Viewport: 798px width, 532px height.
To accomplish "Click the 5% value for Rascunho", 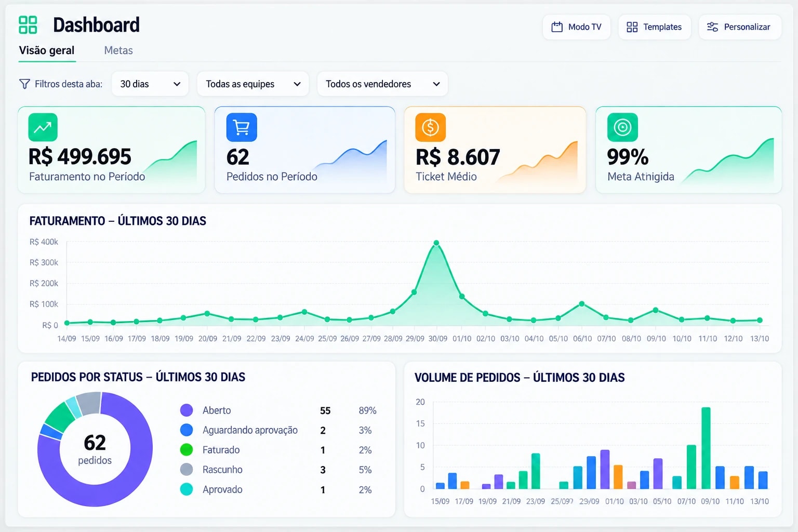I will [365, 470].
